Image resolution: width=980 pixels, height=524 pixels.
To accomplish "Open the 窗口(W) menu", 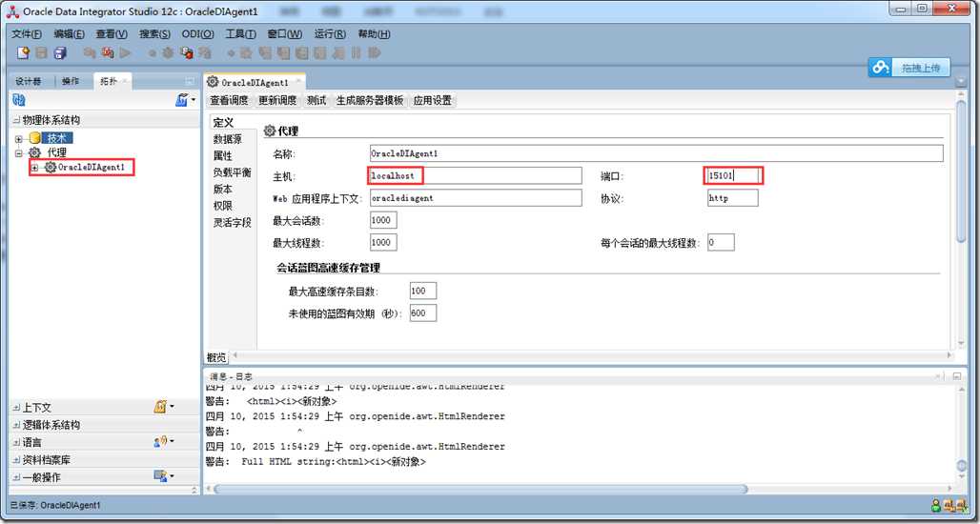I will pyautogui.click(x=284, y=34).
